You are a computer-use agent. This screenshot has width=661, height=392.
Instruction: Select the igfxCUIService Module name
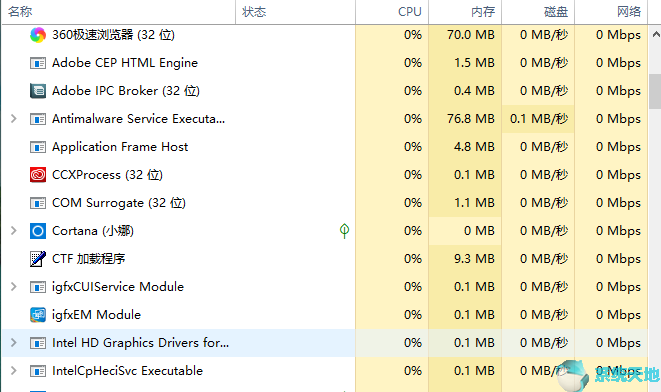tap(118, 287)
